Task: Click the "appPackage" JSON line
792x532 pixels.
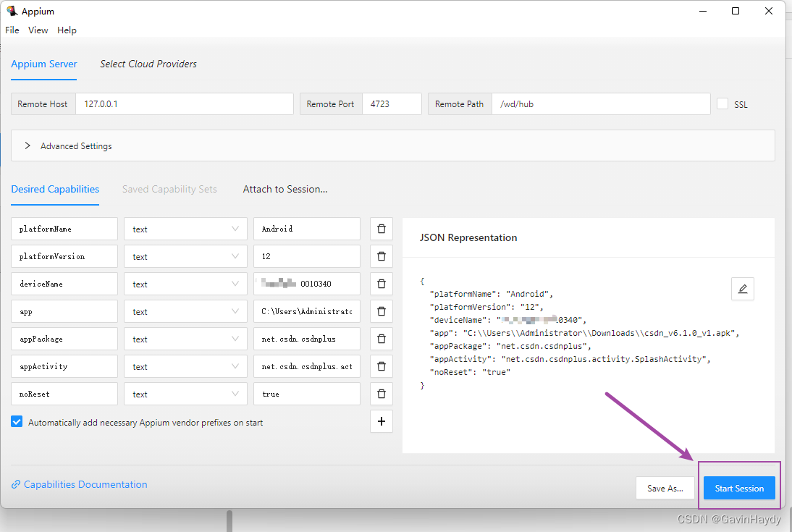Action: coord(510,346)
